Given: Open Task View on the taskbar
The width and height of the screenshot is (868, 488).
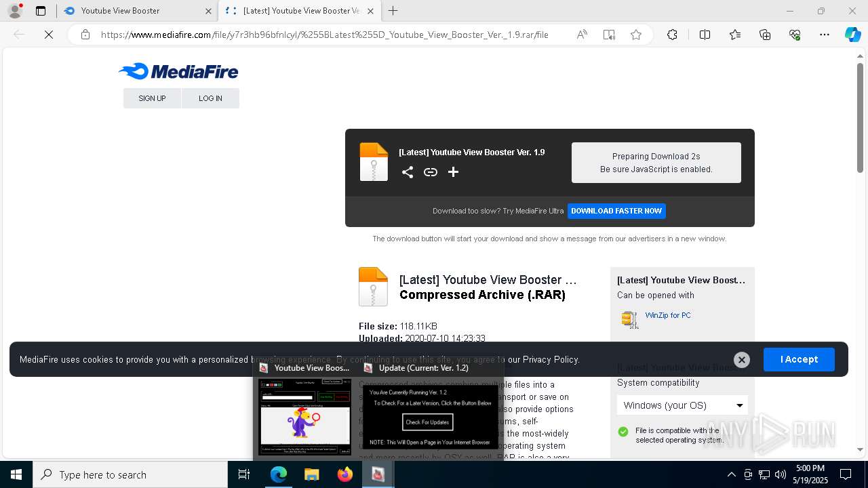Looking at the screenshot, I should [x=244, y=474].
